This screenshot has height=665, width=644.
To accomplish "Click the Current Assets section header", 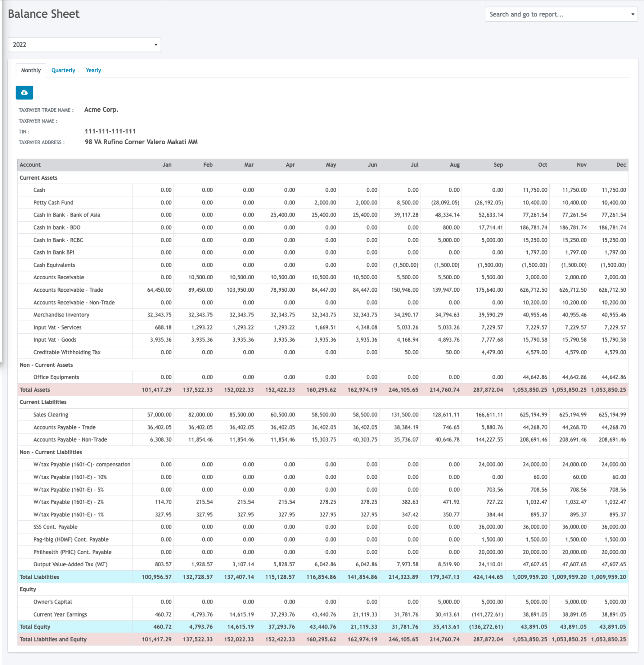I will click(38, 178).
